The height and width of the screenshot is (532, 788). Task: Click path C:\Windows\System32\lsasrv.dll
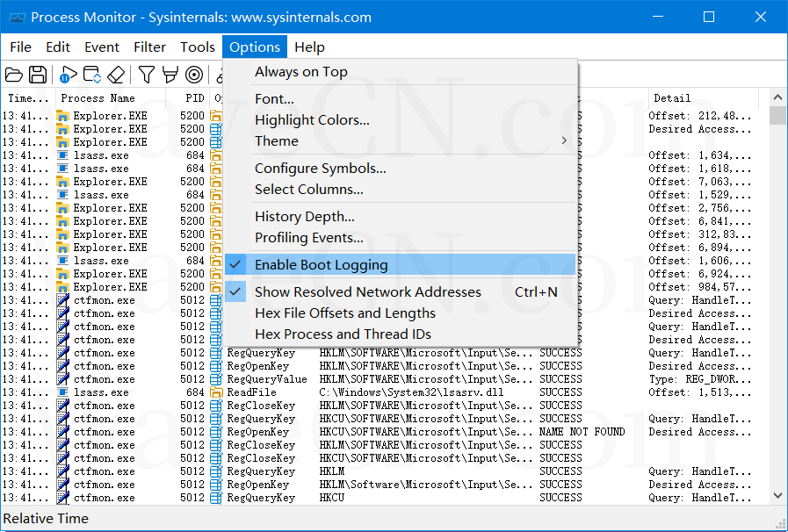(411, 392)
